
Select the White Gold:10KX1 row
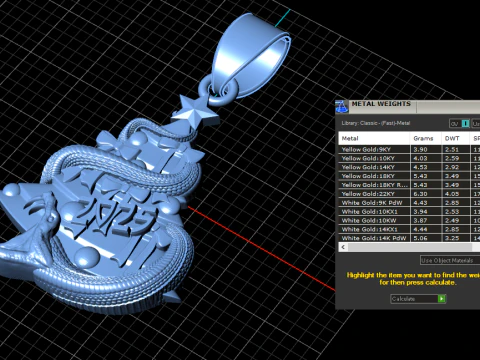click(409, 212)
